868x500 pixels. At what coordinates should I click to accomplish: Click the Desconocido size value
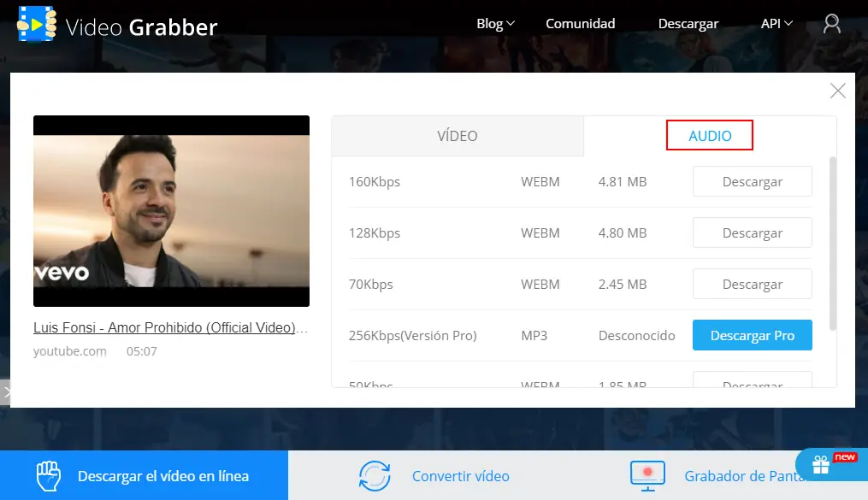[x=636, y=336]
